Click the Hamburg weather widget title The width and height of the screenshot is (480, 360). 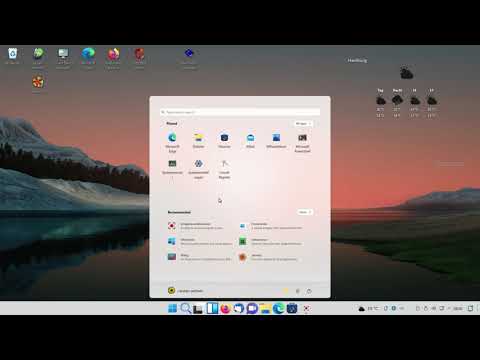coord(357,60)
